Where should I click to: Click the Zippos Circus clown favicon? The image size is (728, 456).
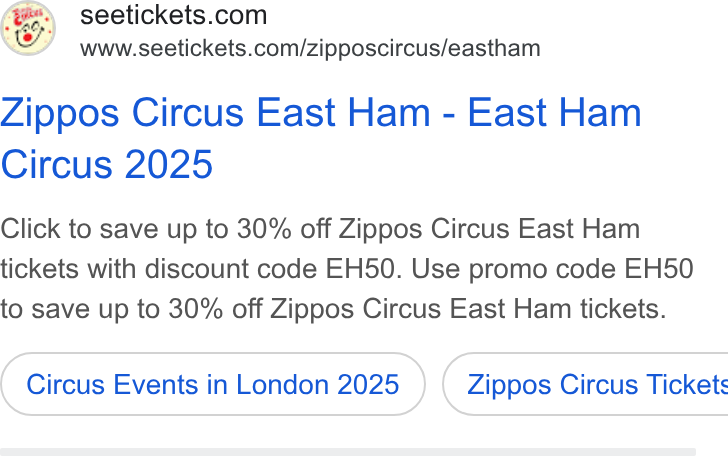(28, 28)
